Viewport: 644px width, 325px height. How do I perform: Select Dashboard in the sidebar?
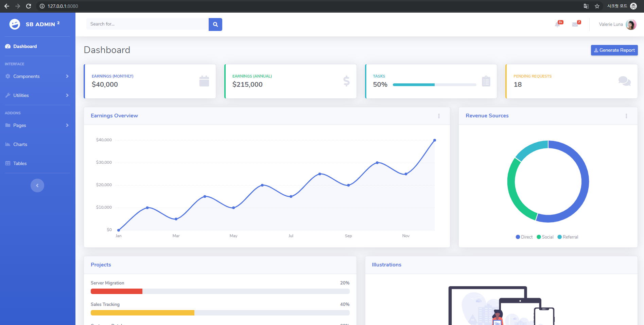37,46
